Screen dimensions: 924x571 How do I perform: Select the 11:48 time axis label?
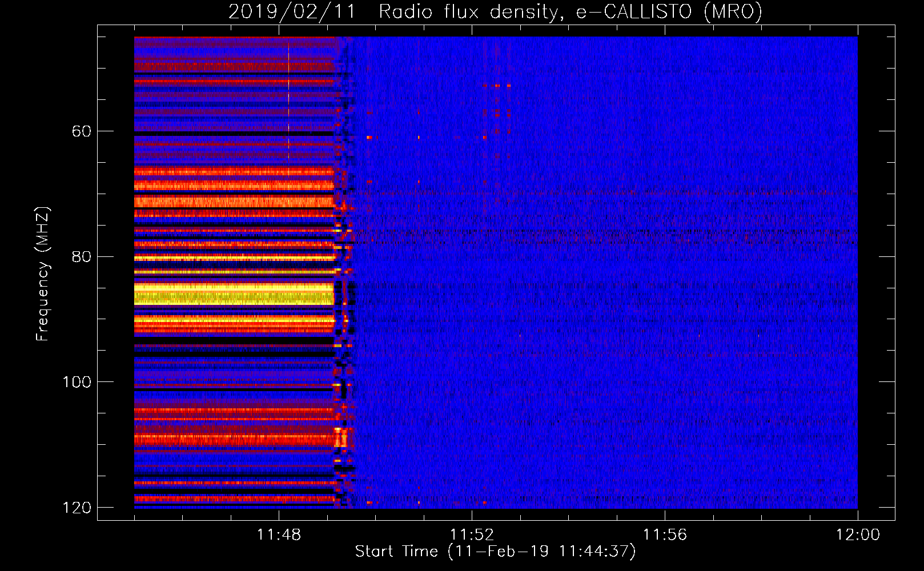pos(279,535)
